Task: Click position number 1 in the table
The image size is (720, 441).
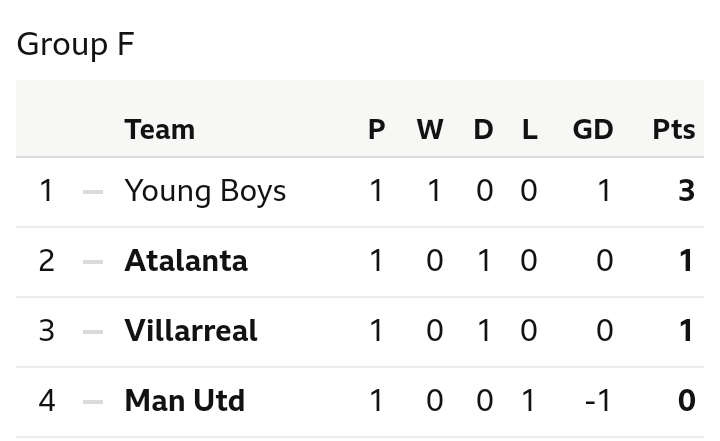Action: click(x=47, y=191)
